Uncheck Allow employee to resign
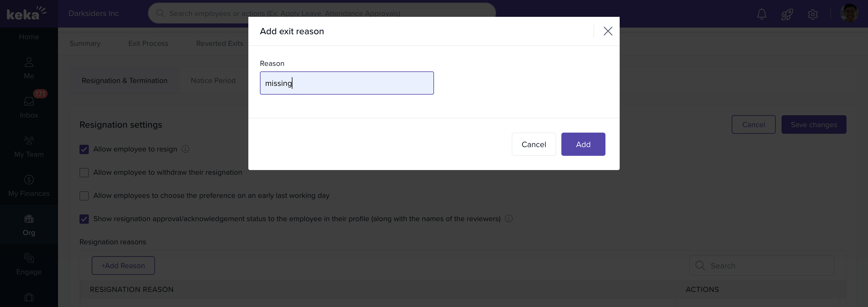The width and height of the screenshot is (868, 307). (x=84, y=149)
